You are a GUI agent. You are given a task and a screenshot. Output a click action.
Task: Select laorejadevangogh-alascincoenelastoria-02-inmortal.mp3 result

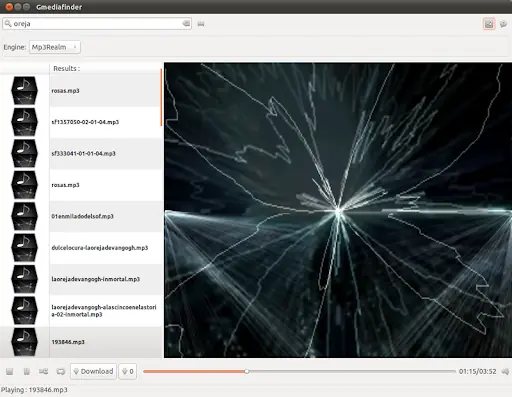pyautogui.click(x=105, y=311)
